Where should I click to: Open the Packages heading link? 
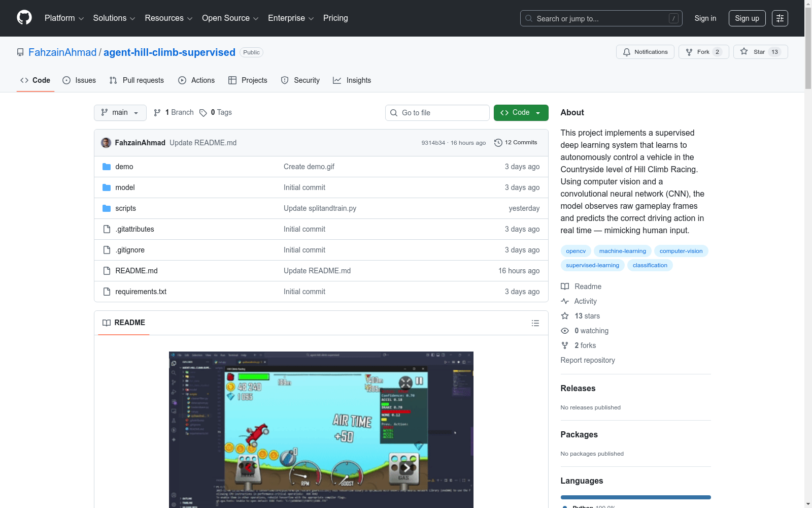[579, 435]
